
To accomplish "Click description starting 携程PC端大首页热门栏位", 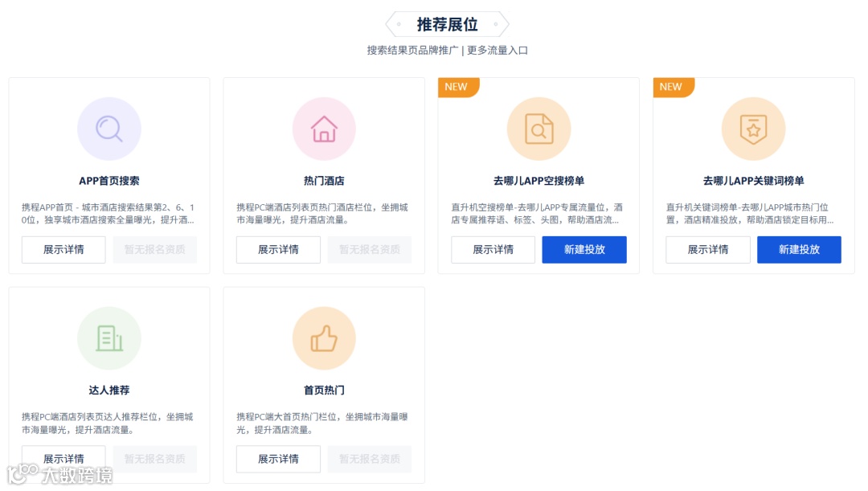I will pyautogui.click(x=322, y=423).
